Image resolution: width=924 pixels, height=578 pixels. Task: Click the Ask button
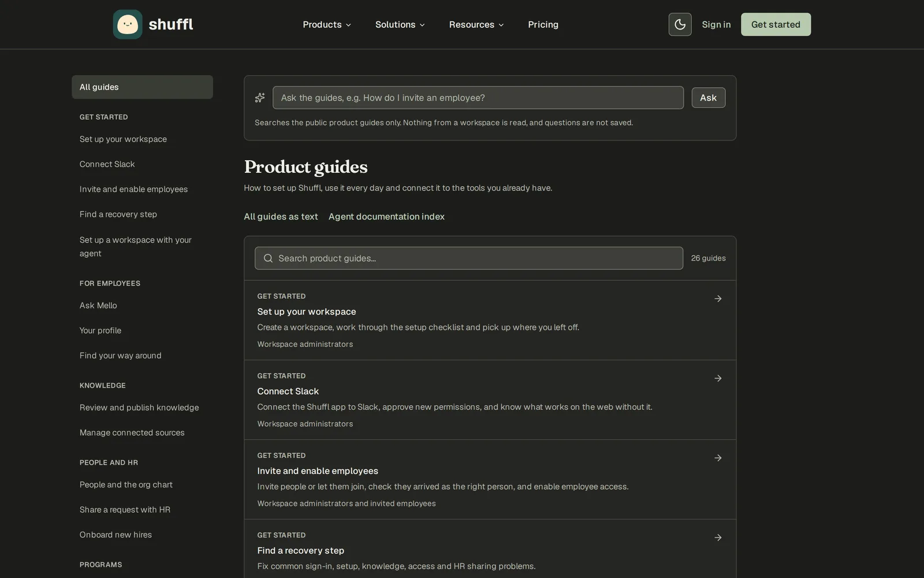(709, 98)
